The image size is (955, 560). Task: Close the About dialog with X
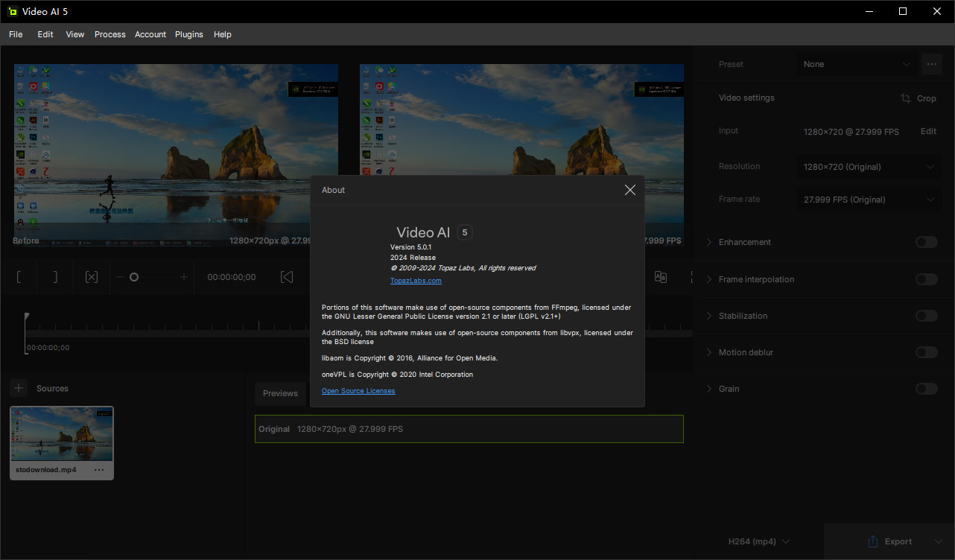[629, 190]
